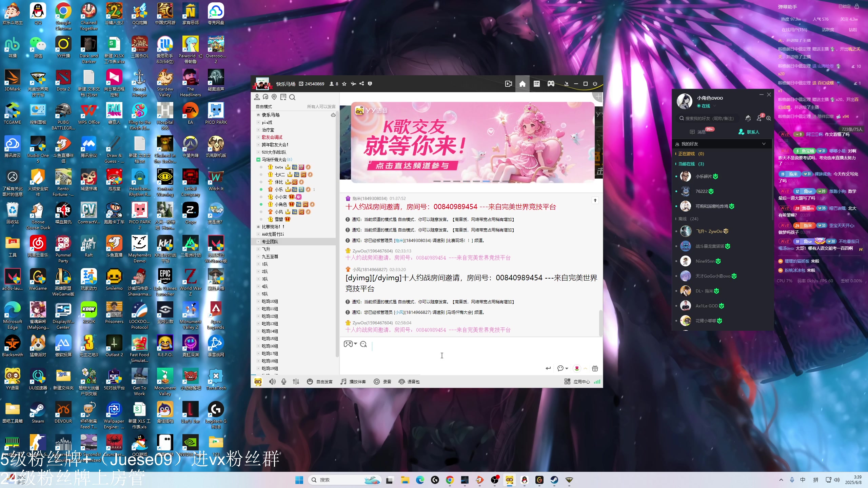Toggle the microphone in YY bottom bar

point(284,382)
